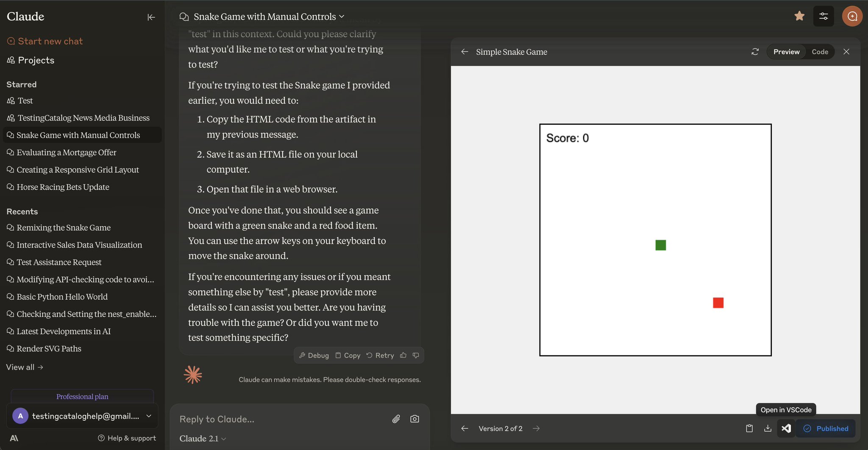Open Remixing the Snake Game chat
868x450 pixels.
[x=82, y=228]
